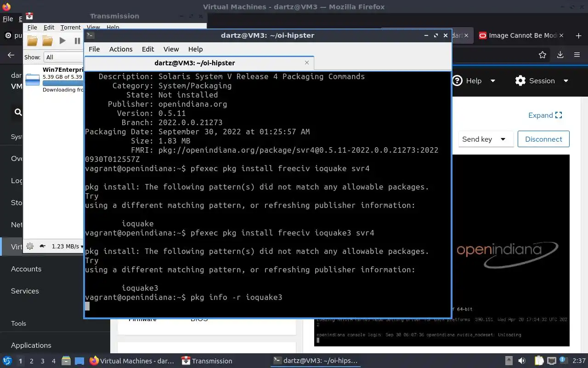Viewport: 588px width, 368px height.
Task: Click the update notifier tray icon
Action: [564, 361]
